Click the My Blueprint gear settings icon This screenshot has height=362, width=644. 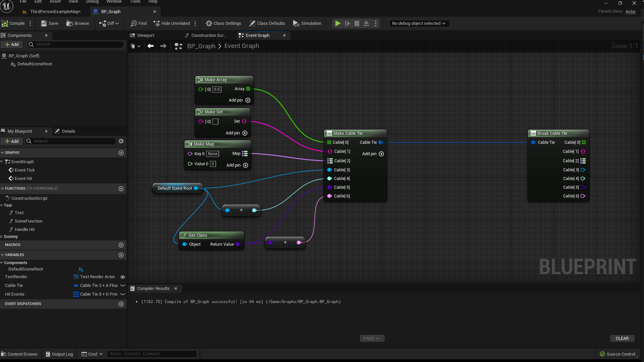point(121,141)
